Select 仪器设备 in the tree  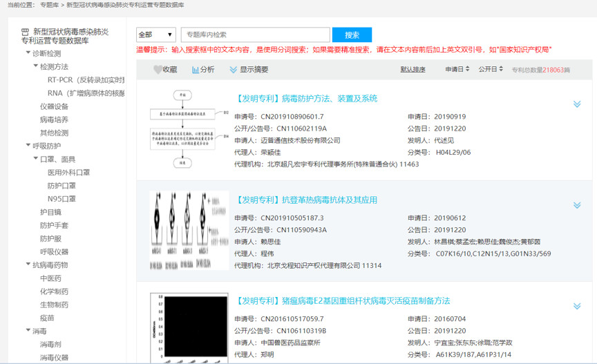[x=54, y=106]
